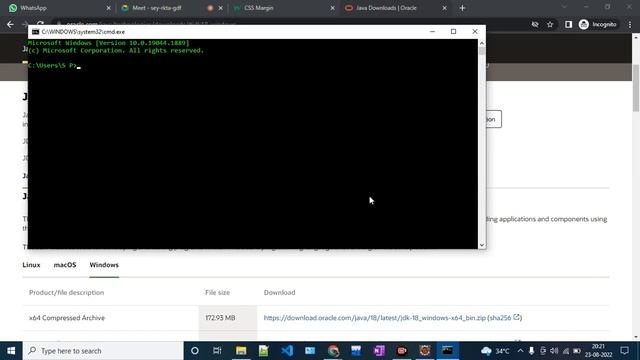
Task: Open volume control in system tray
Action: click(x=554, y=351)
